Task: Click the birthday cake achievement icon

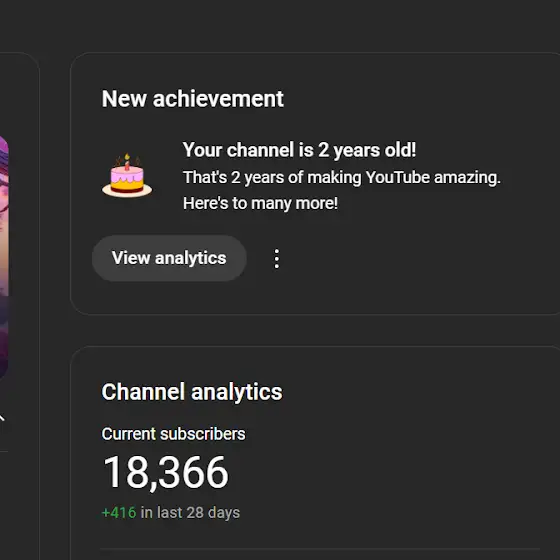Action: pos(127,176)
